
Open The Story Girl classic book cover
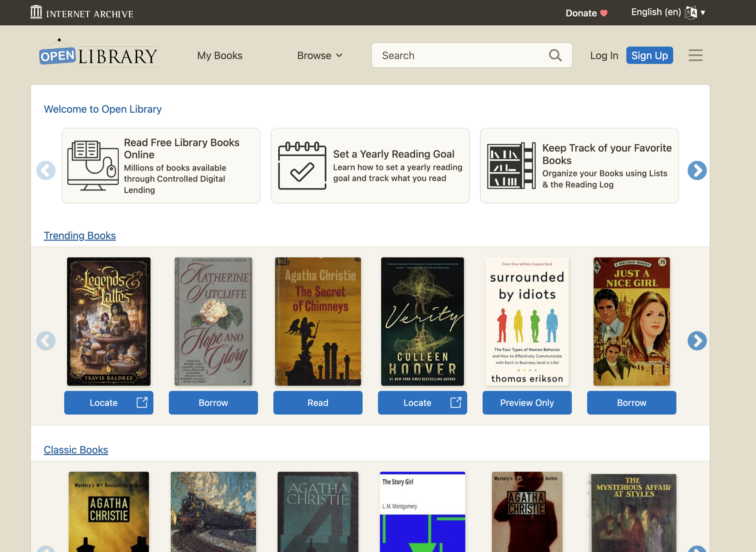422,512
